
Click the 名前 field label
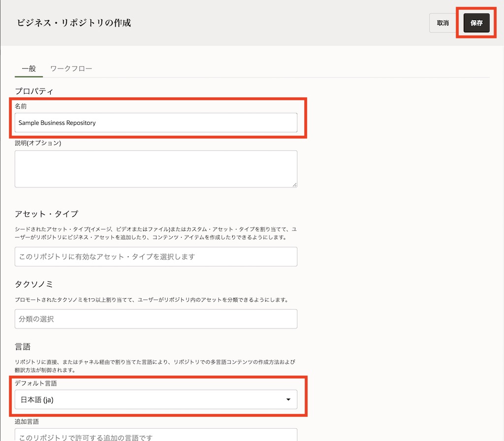pyautogui.click(x=21, y=106)
